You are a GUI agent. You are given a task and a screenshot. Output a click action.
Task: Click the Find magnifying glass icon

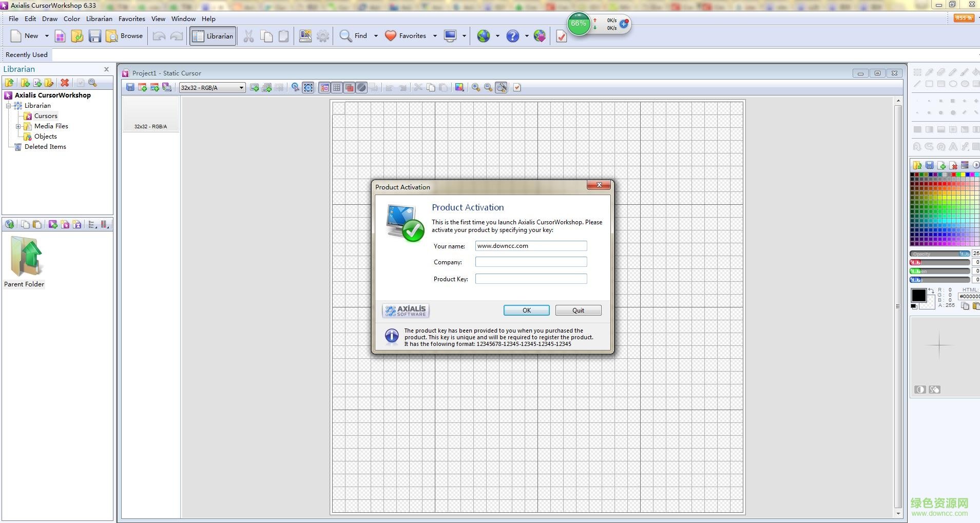coord(345,36)
